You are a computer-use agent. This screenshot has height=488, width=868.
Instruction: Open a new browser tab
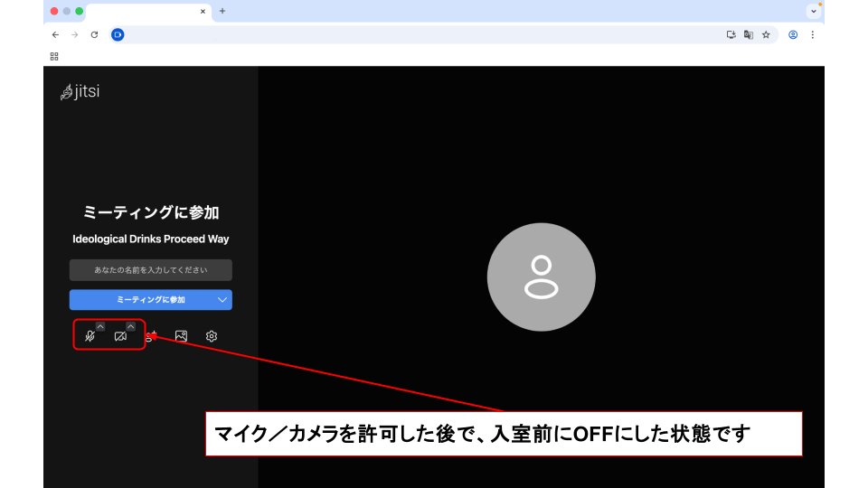[222, 11]
